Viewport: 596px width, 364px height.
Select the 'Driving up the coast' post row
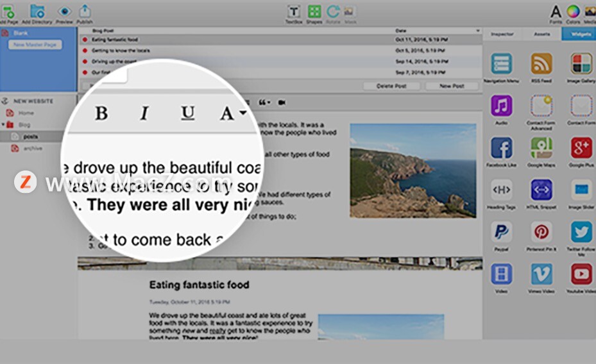(x=280, y=62)
